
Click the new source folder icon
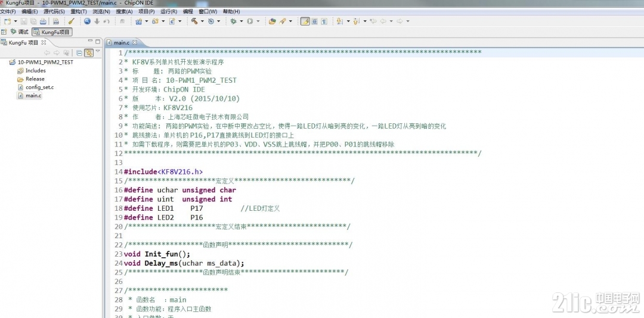pyautogui.click(x=155, y=21)
